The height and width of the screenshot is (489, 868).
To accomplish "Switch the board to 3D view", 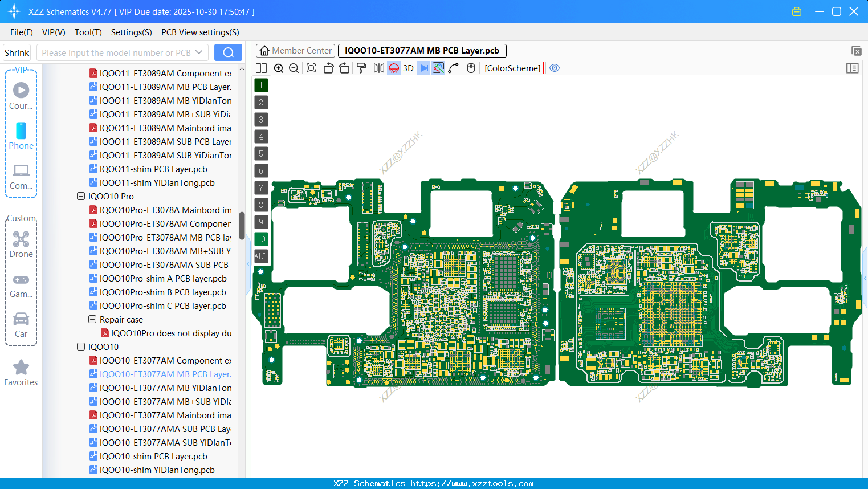I will click(x=407, y=68).
